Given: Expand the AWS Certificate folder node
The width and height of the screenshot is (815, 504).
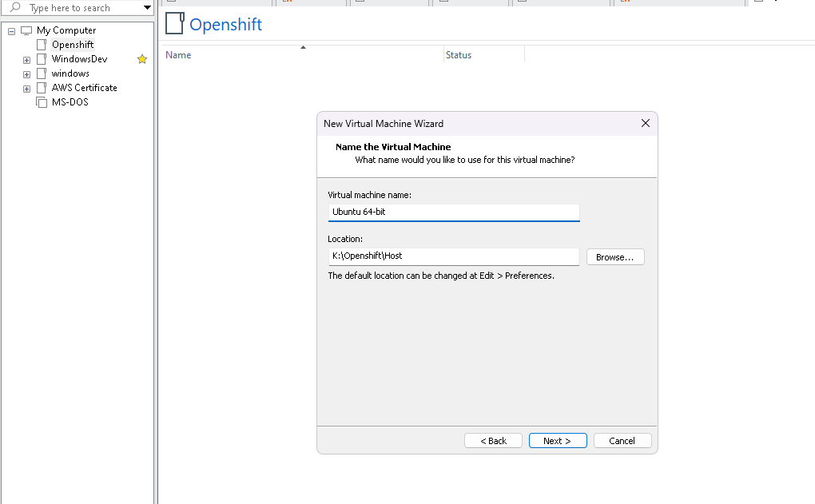Looking at the screenshot, I should (x=27, y=89).
